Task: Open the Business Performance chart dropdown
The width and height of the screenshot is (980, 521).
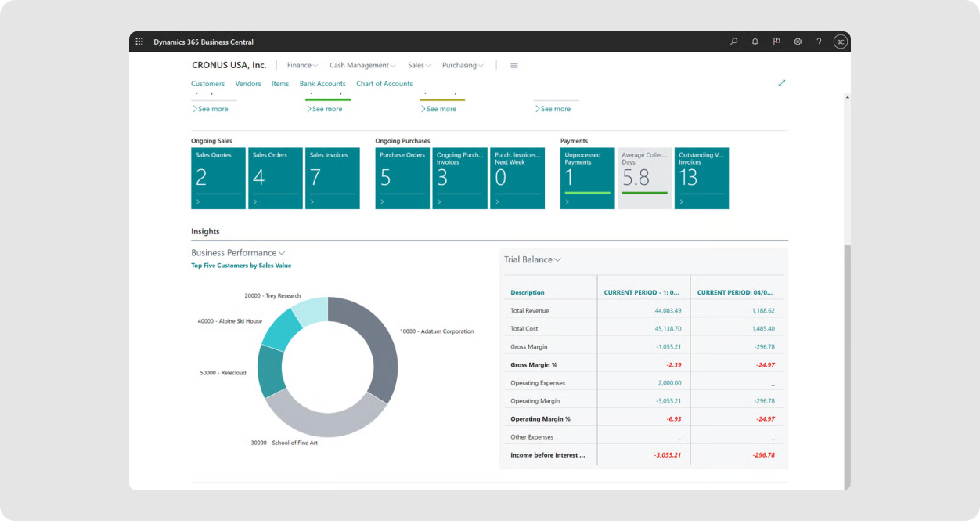Action: coord(282,252)
